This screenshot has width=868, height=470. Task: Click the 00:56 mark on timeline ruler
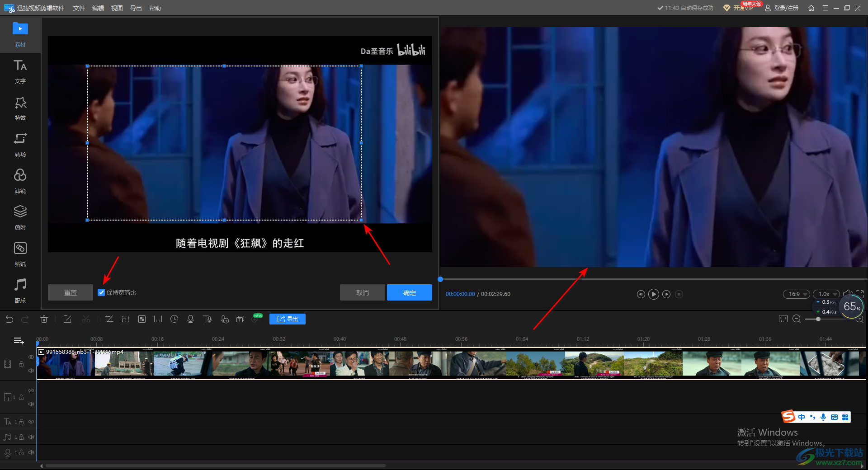(461, 339)
